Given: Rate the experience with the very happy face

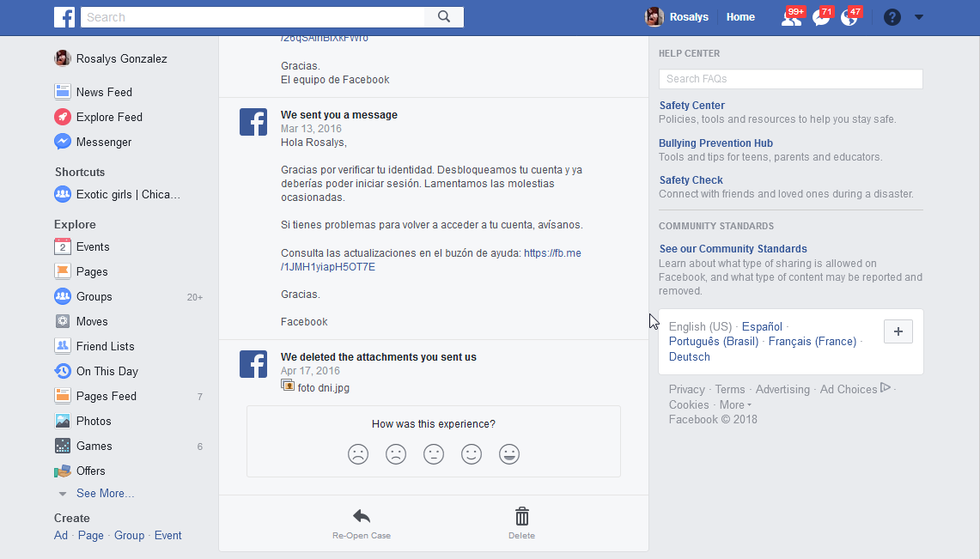Looking at the screenshot, I should [509, 454].
